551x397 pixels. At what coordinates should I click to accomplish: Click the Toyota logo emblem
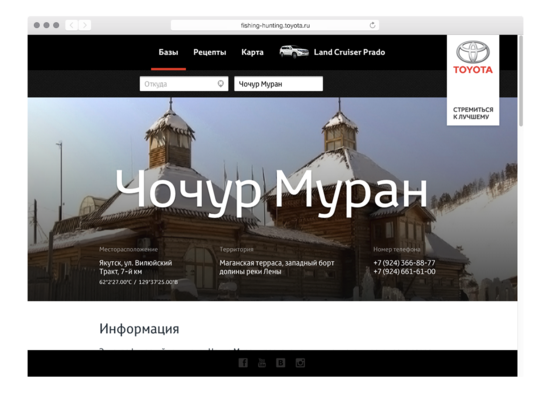pos(473,52)
